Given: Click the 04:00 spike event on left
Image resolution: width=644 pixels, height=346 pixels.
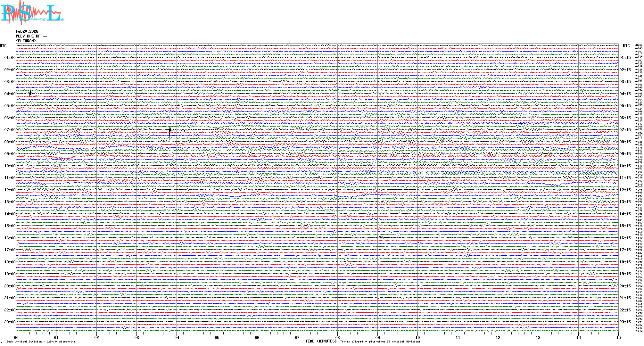Looking at the screenshot, I should point(30,94).
